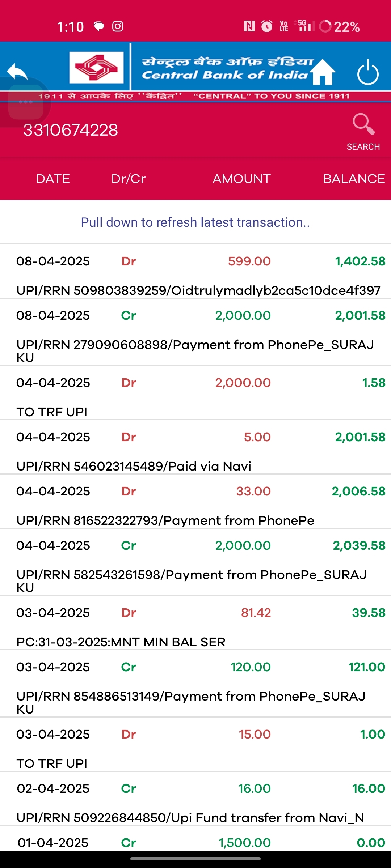The height and width of the screenshot is (868, 391).
Task: Tap the floating assistive dots bubble
Action: (x=26, y=102)
